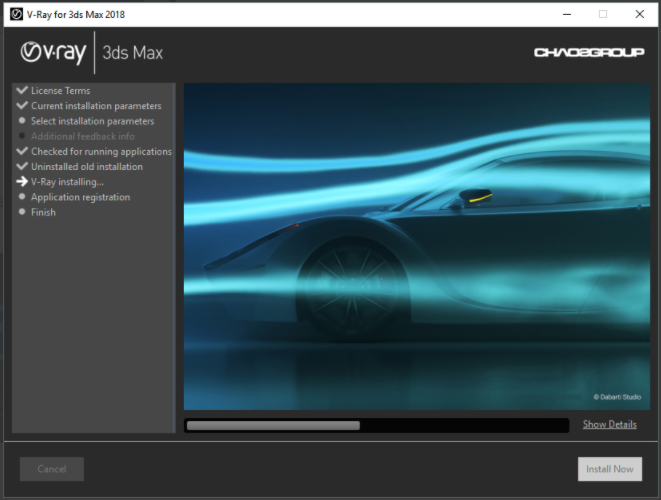The height and width of the screenshot is (500, 661).
Task: Click the 3ds Max header text
Action: pyautogui.click(x=133, y=53)
